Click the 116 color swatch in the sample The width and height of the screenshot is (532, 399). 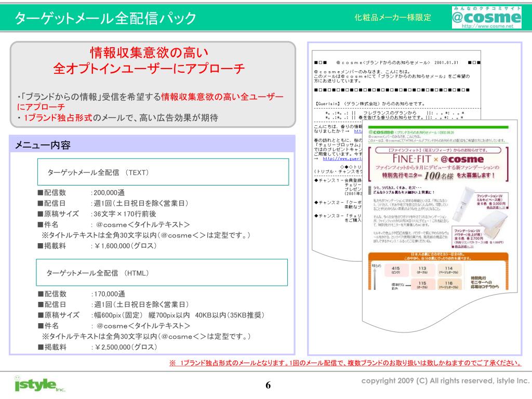point(448,285)
